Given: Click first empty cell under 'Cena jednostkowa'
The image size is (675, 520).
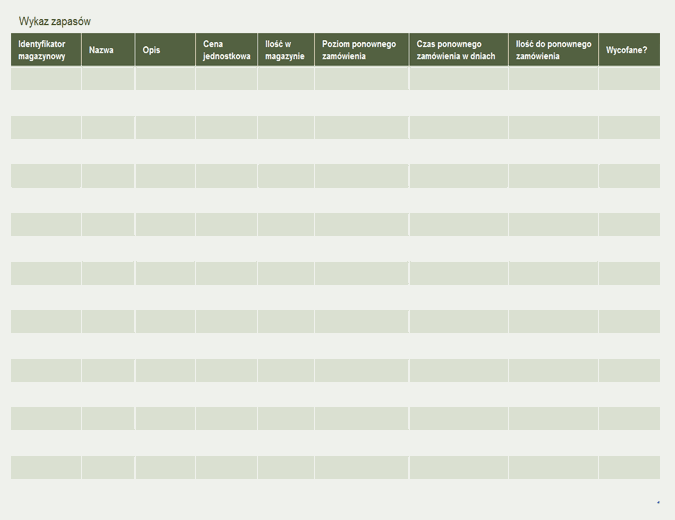Looking at the screenshot, I should [x=226, y=79].
